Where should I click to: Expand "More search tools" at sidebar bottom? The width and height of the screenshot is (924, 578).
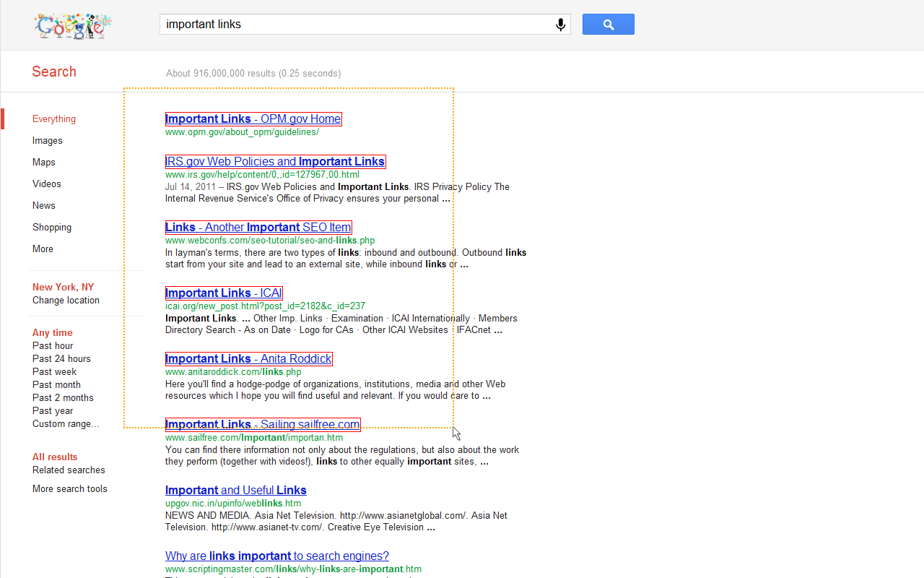(69, 488)
